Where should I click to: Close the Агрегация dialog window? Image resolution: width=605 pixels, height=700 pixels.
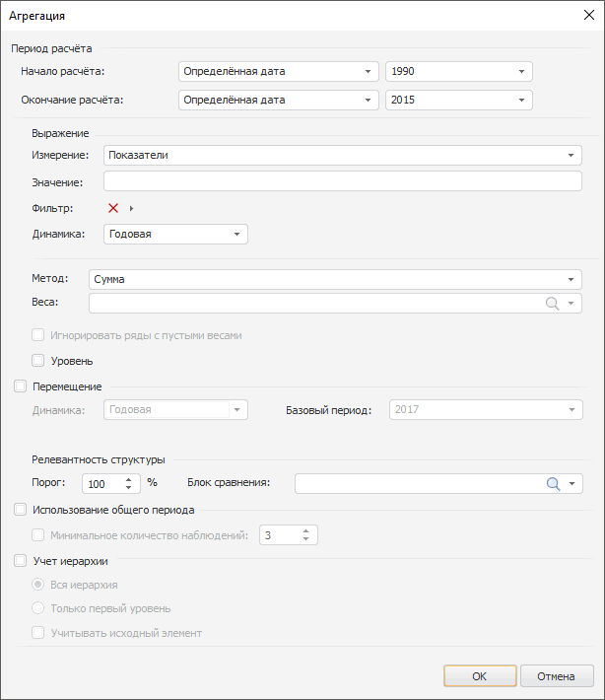pyautogui.click(x=588, y=14)
